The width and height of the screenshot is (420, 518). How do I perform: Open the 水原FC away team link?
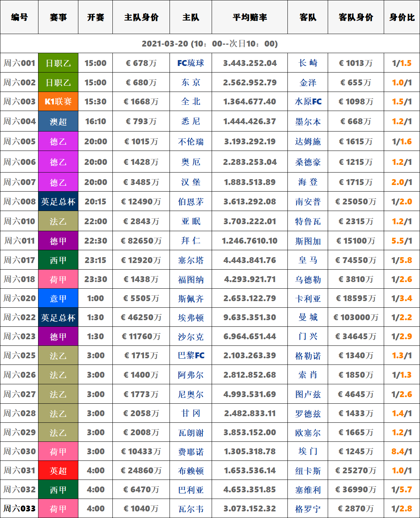(308, 101)
